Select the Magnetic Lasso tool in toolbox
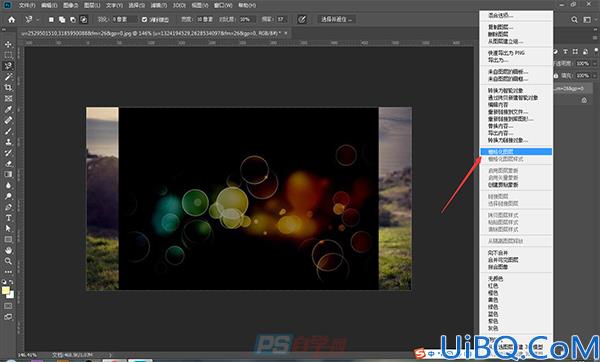The image size is (600, 362). tap(8, 66)
